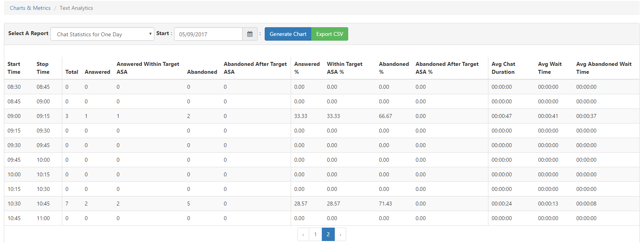Click total value 7 in 10:30 row

pos(67,204)
